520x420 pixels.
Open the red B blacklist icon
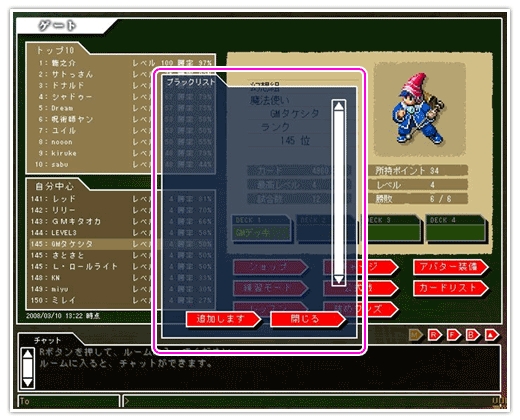[x=472, y=335]
